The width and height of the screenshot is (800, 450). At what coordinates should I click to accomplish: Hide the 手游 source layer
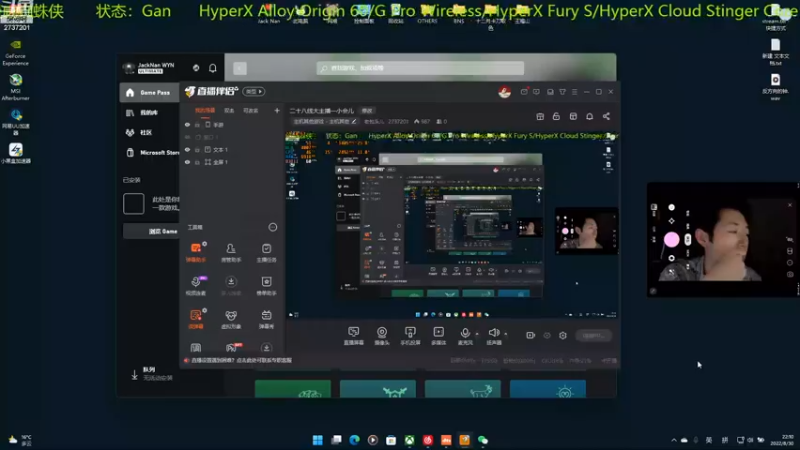[x=187, y=124]
